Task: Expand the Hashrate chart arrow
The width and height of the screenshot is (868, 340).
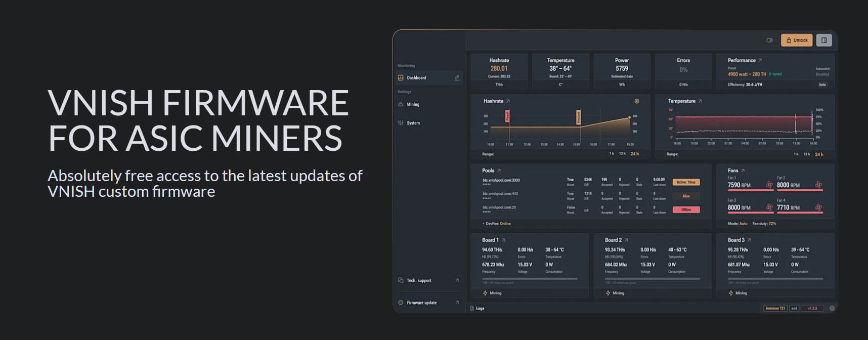Action: [x=508, y=101]
